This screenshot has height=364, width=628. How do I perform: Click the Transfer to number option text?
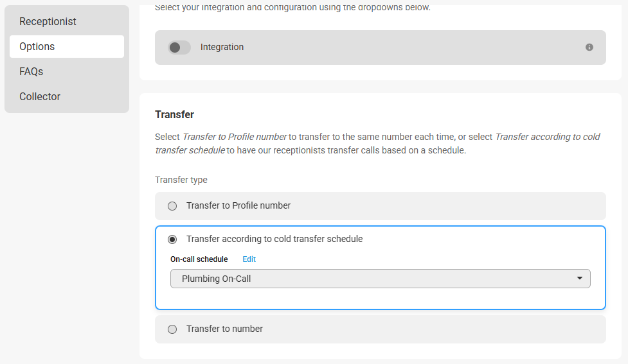tap(224, 329)
